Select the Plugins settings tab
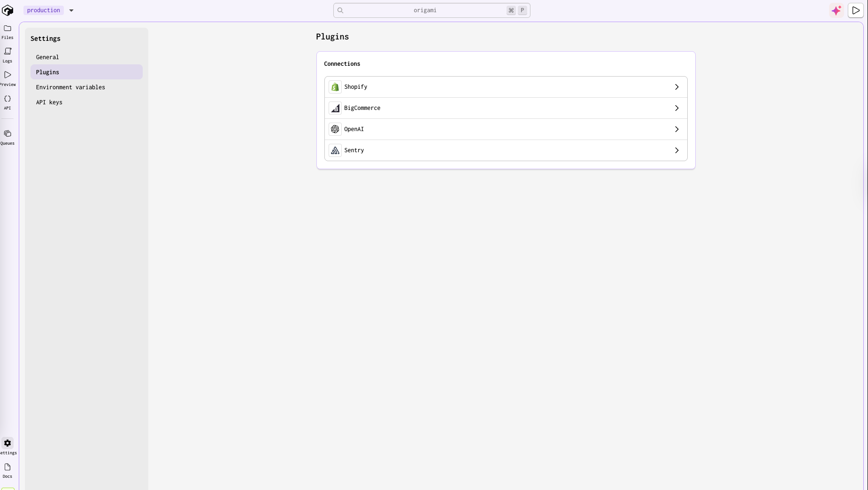The width and height of the screenshot is (868, 490). coord(86,72)
